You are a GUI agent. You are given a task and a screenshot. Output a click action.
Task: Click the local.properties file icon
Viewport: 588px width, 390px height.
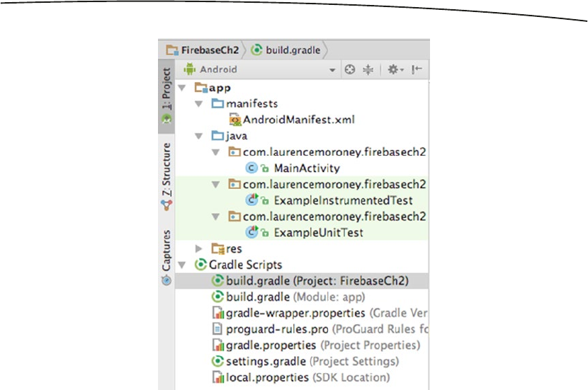pyautogui.click(x=218, y=377)
